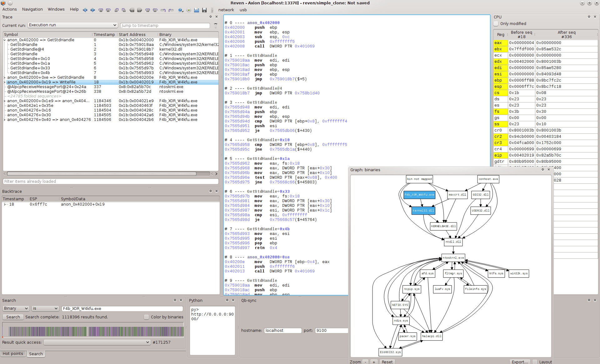600x364 pixels.
Task: Click the navigate back arrow in the toolbar
Action: [x=85, y=10]
